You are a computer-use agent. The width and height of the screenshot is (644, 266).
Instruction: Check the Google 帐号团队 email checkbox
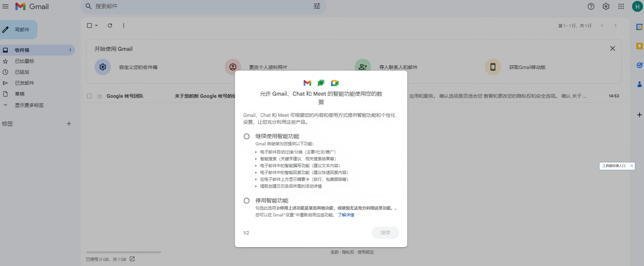(89, 96)
